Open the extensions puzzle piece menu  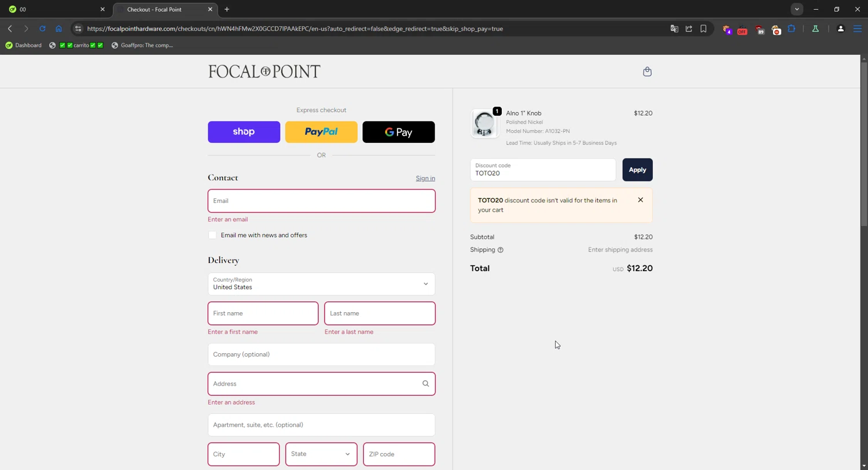(792, 28)
